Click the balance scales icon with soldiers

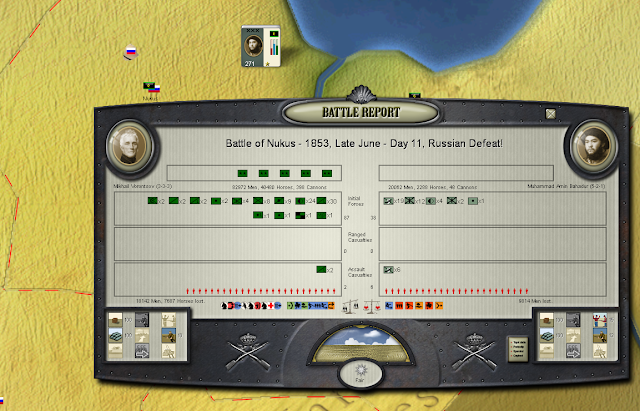[x=351, y=307]
